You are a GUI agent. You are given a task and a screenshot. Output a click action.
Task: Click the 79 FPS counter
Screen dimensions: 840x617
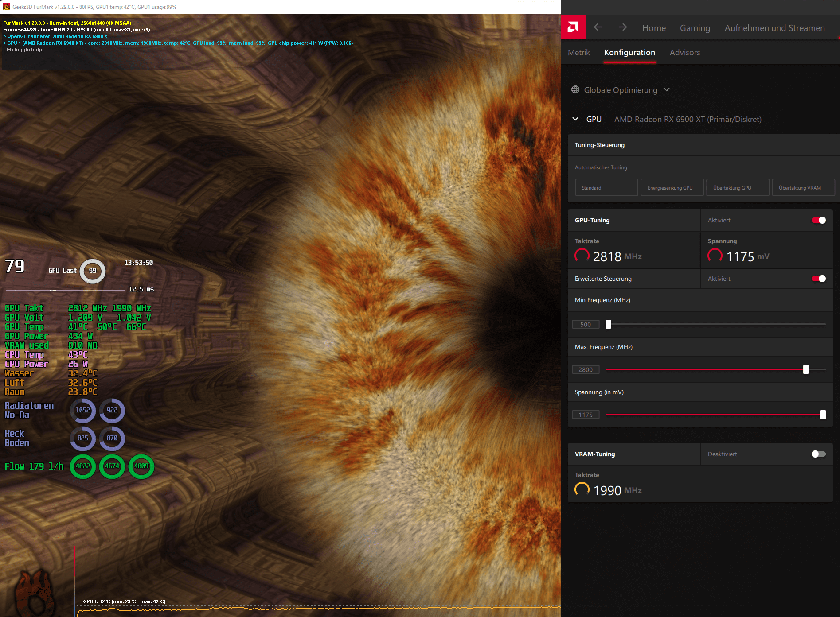tap(15, 266)
